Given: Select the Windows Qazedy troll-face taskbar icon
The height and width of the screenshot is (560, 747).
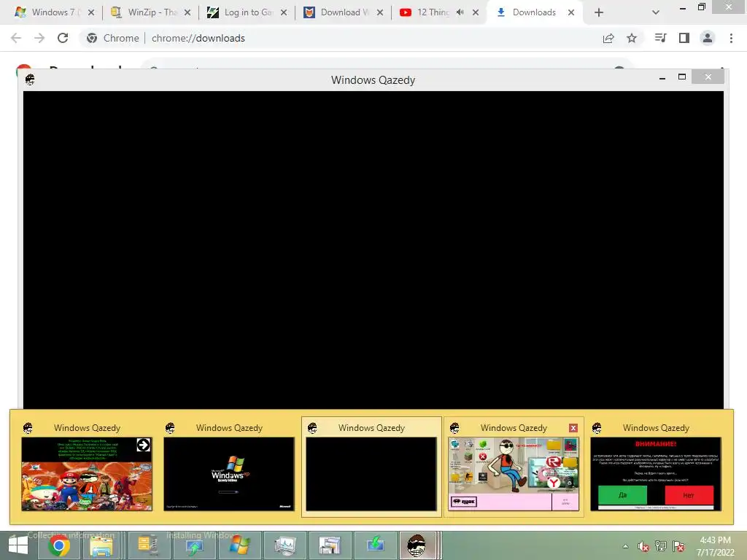Looking at the screenshot, I should pyautogui.click(x=418, y=545).
